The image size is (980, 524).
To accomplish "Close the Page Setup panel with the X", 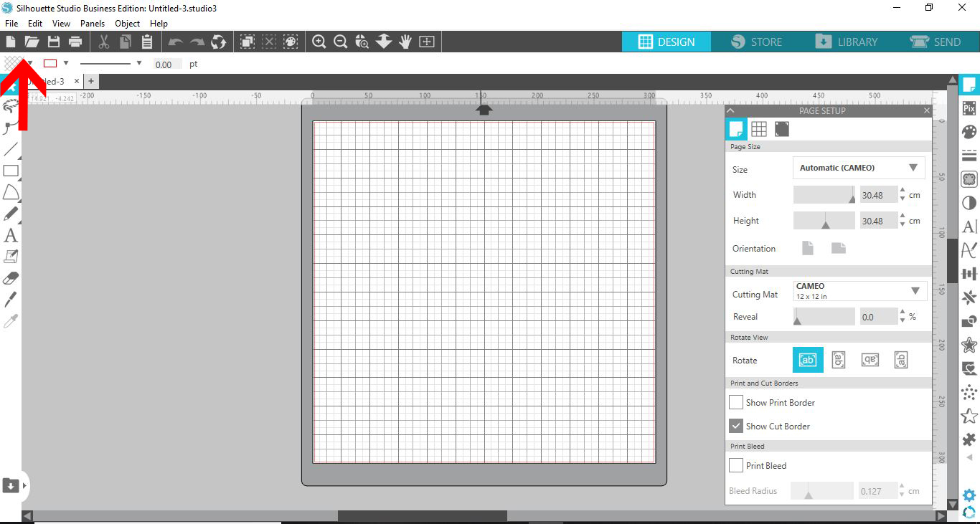I will coord(926,110).
